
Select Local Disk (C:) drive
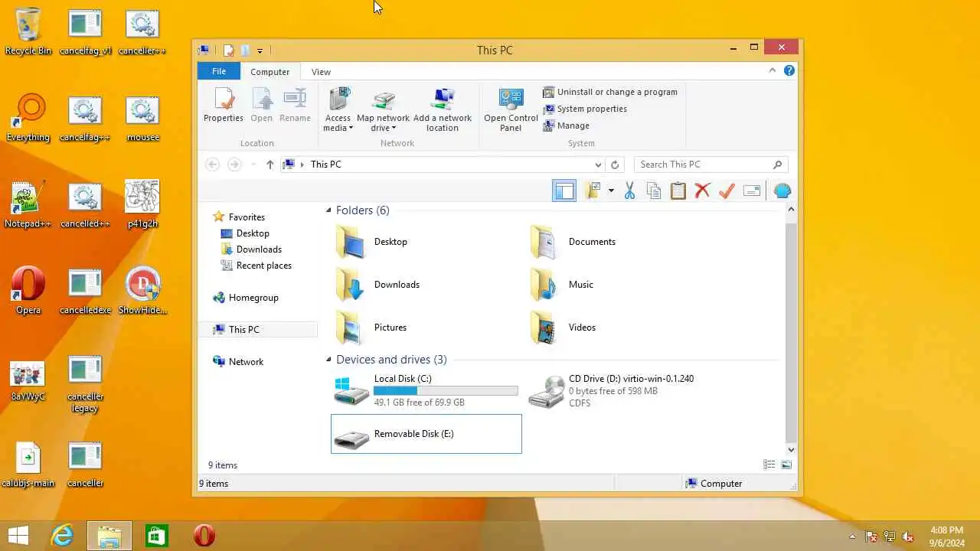[426, 390]
